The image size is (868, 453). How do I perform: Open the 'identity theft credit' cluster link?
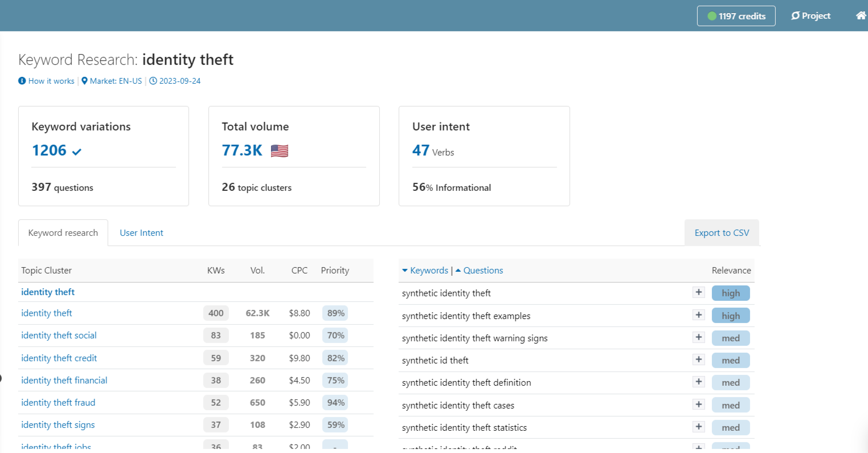pyautogui.click(x=59, y=358)
